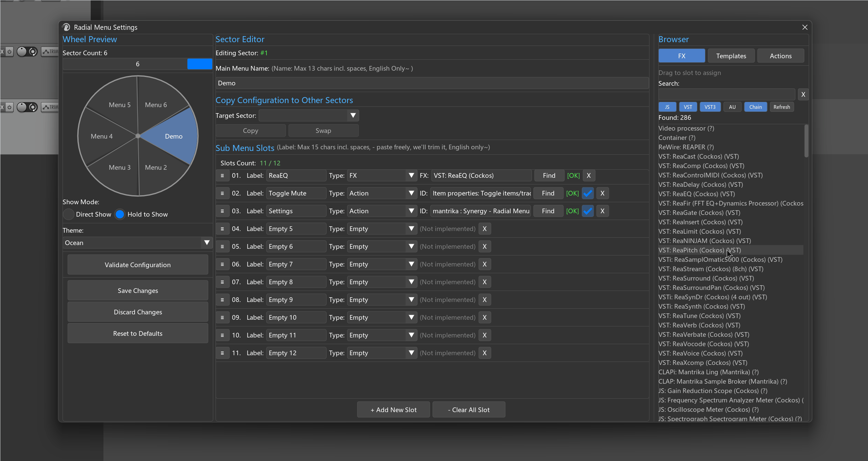This screenshot has height=461, width=868.
Task: Remove Toggle Mute slot with its X
Action: pyautogui.click(x=603, y=194)
